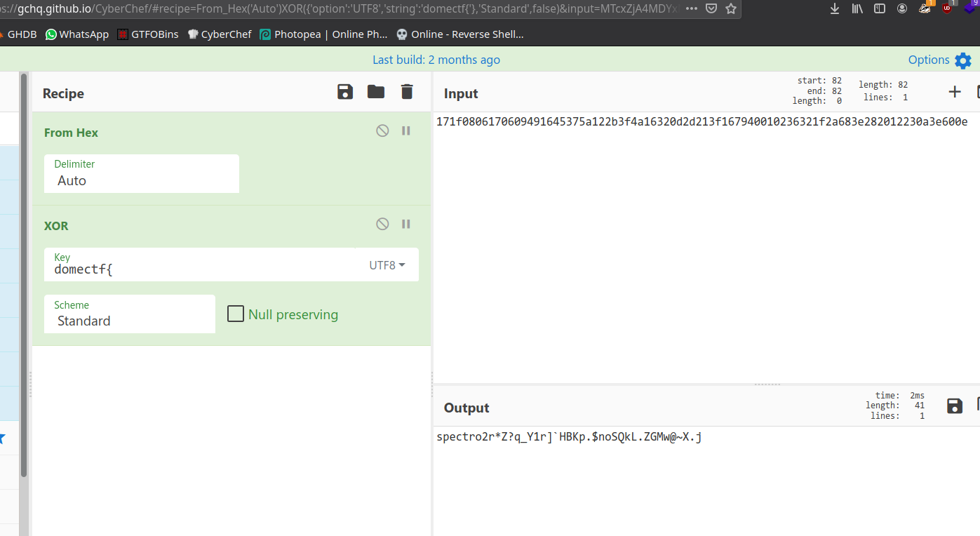Open the UTF8 key format dropdown

pos(387,265)
